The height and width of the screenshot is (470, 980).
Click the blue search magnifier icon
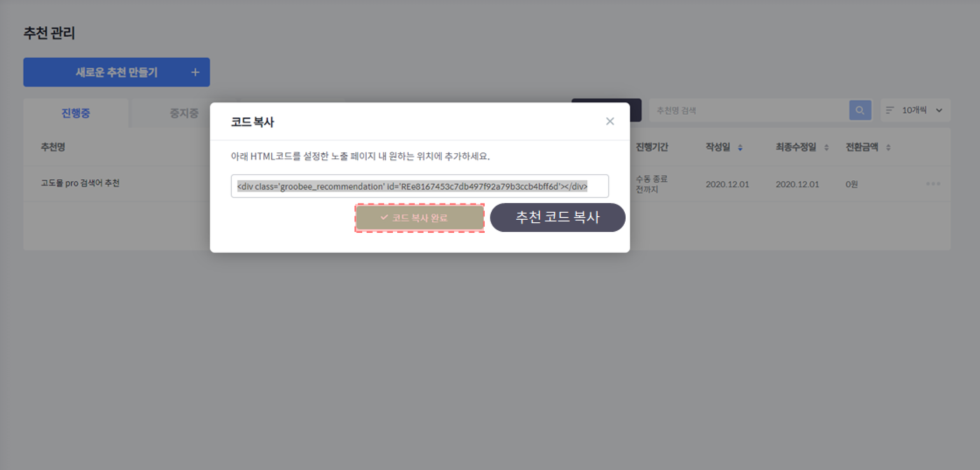click(860, 110)
